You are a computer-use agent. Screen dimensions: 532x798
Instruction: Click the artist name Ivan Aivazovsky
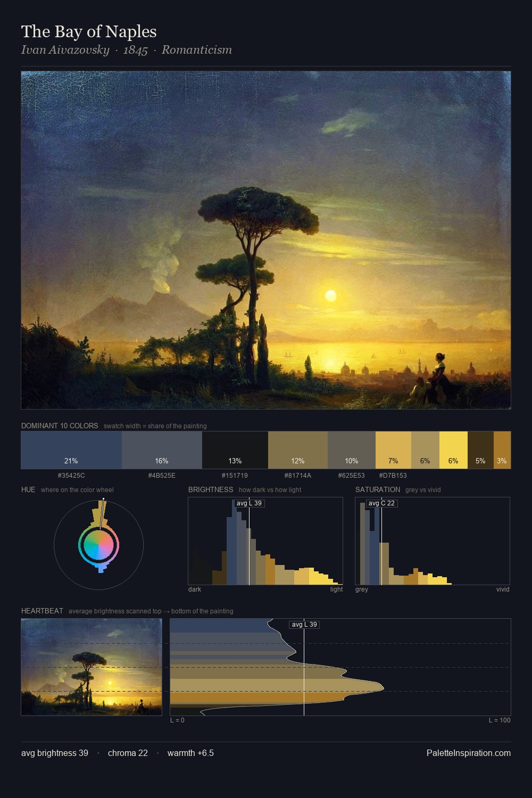(x=65, y=50)
